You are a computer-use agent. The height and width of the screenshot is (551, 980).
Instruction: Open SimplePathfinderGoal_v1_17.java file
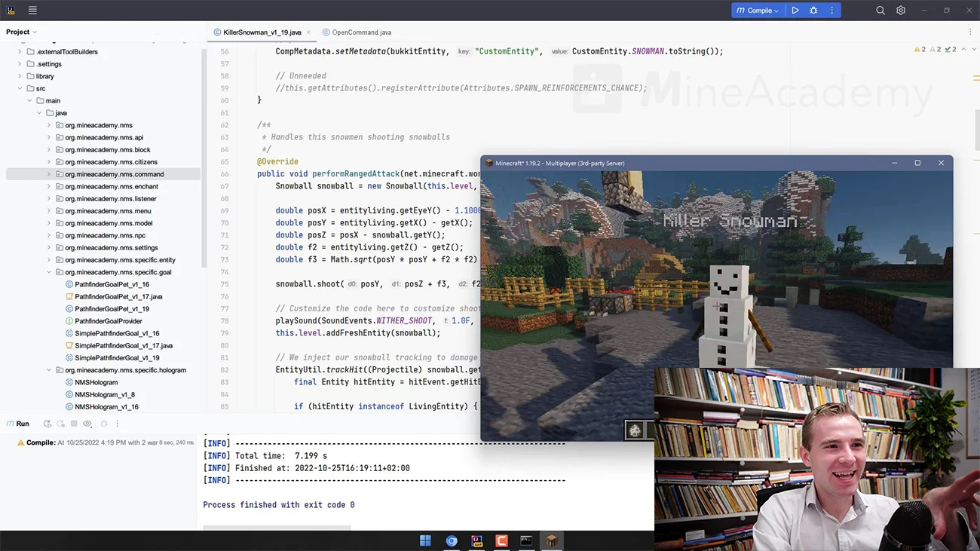[x=118, y=345]
